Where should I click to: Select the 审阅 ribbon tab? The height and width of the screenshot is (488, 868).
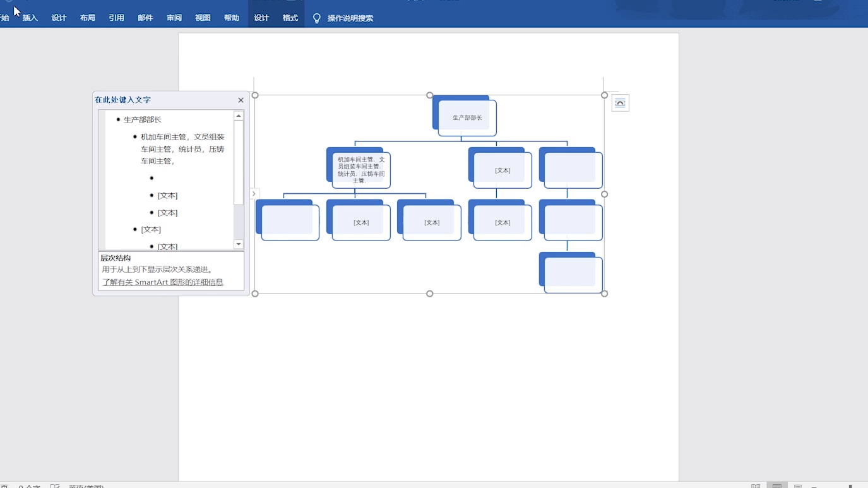(174, 18)
